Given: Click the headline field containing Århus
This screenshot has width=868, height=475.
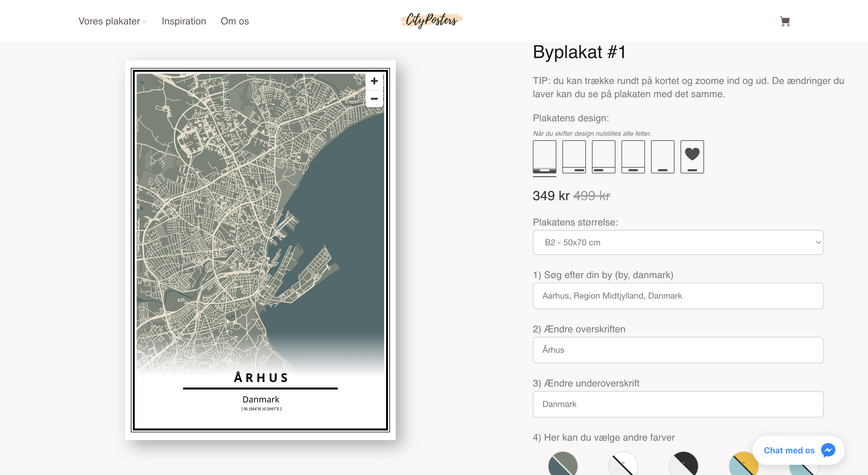Looking at the screenshot, I should (x=678, y=350).
